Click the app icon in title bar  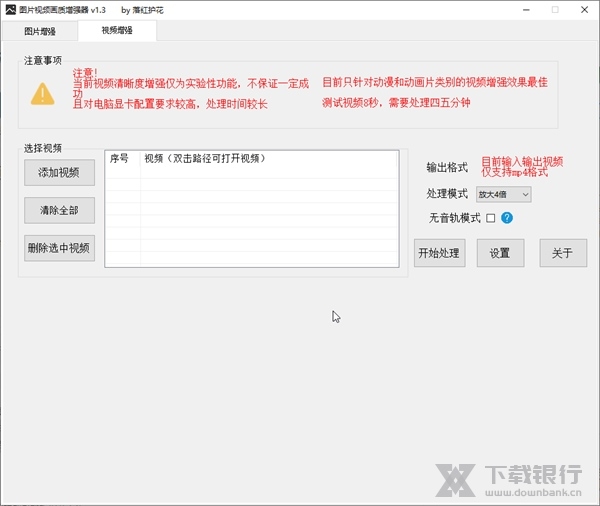(10, 10)
